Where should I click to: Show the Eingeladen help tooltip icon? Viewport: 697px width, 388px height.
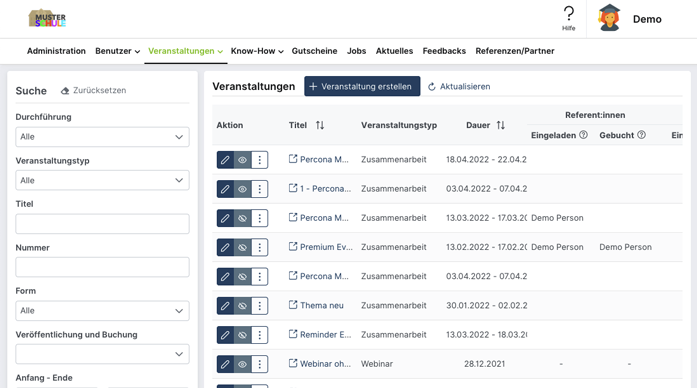pyautogui.click(x=583, y=135)
